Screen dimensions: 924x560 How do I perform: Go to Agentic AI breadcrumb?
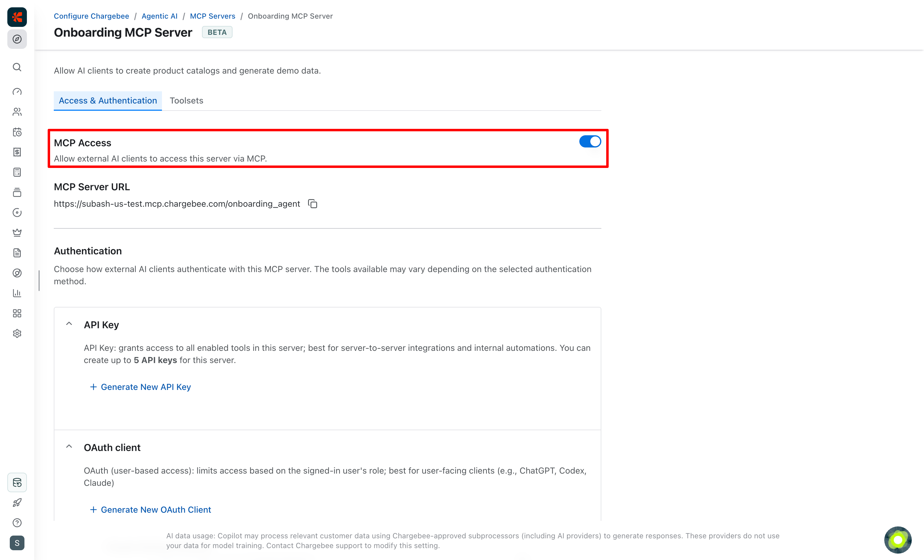point(159,16)
